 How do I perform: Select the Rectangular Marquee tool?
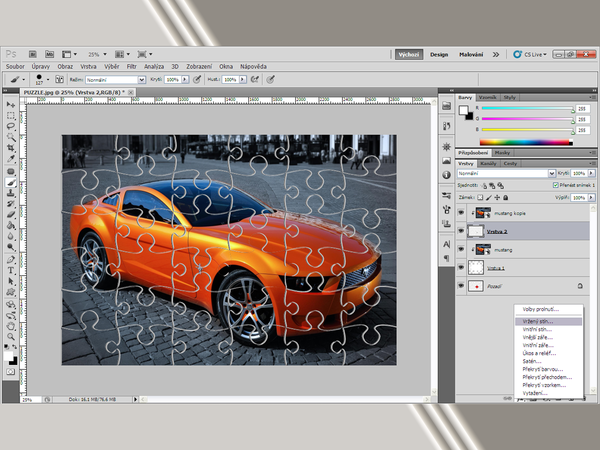pyautogui.click(x=11, y=116)
